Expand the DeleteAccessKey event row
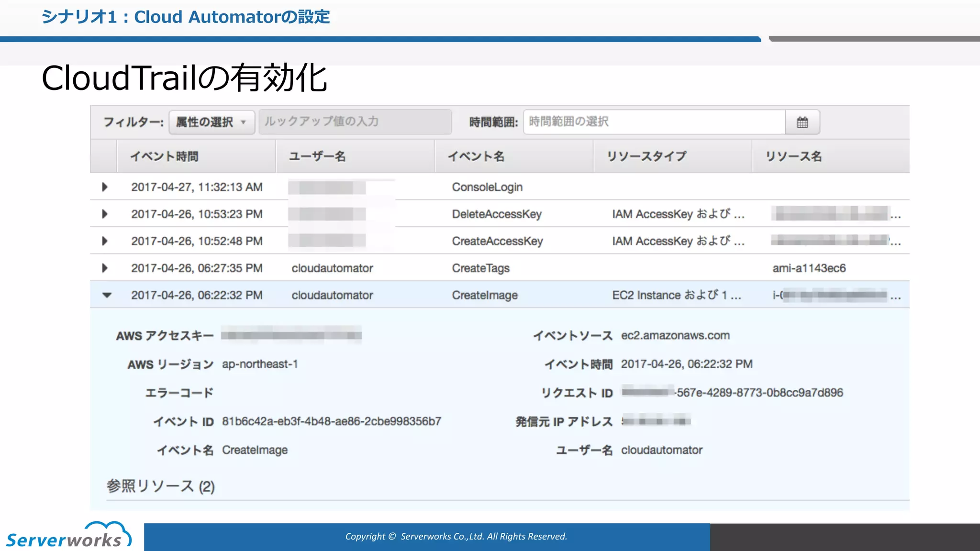This screenshot has height=551, width=980. [105, 214]
